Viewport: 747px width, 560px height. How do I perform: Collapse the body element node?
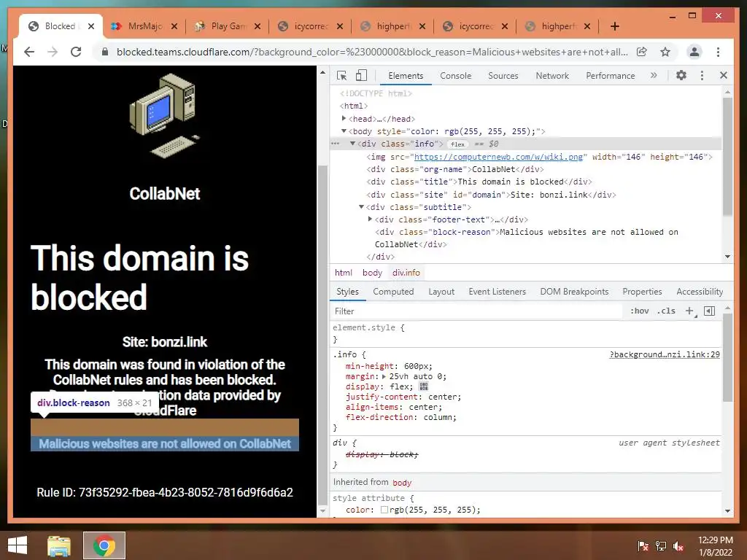344,131
